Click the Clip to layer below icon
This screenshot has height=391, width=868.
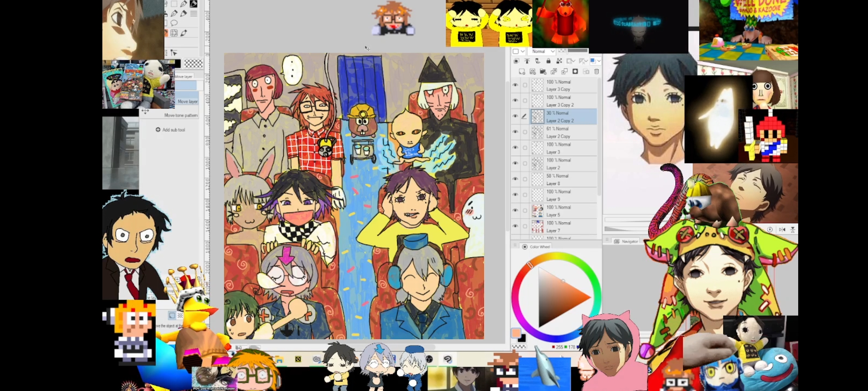(516, 61)
